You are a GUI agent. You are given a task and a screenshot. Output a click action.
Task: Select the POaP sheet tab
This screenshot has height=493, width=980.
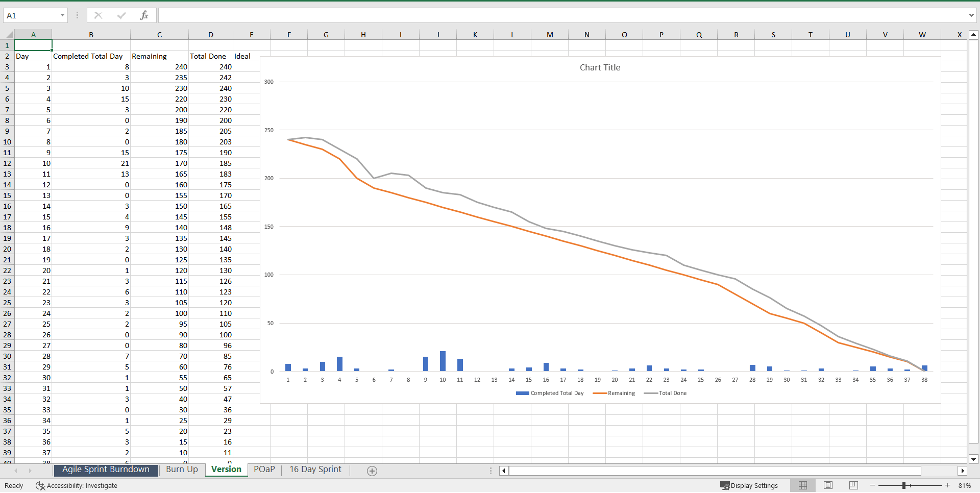click(264, 470)
